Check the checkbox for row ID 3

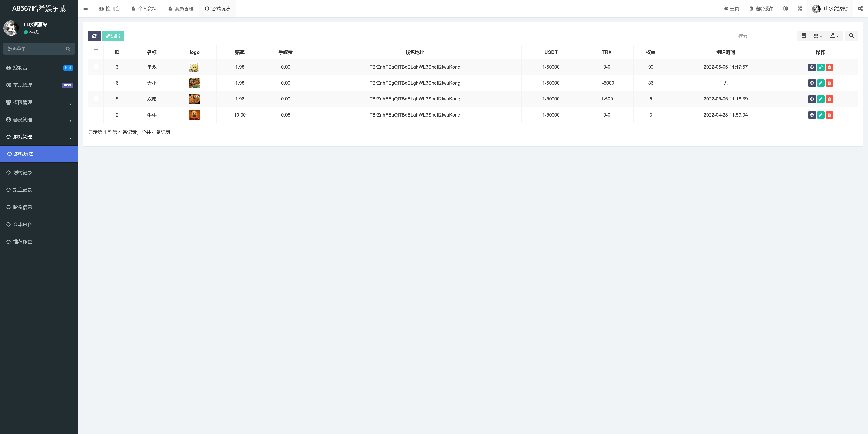[96, 67]
